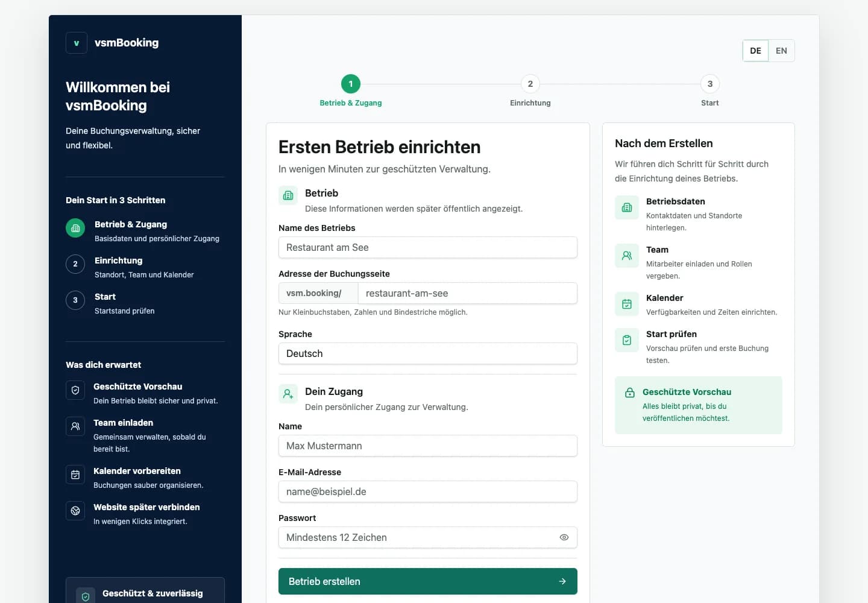This screenshot has height=603, width=868.
Task: Click the Geschützt & zuverlässig shield icon
Action: [86, 596]
